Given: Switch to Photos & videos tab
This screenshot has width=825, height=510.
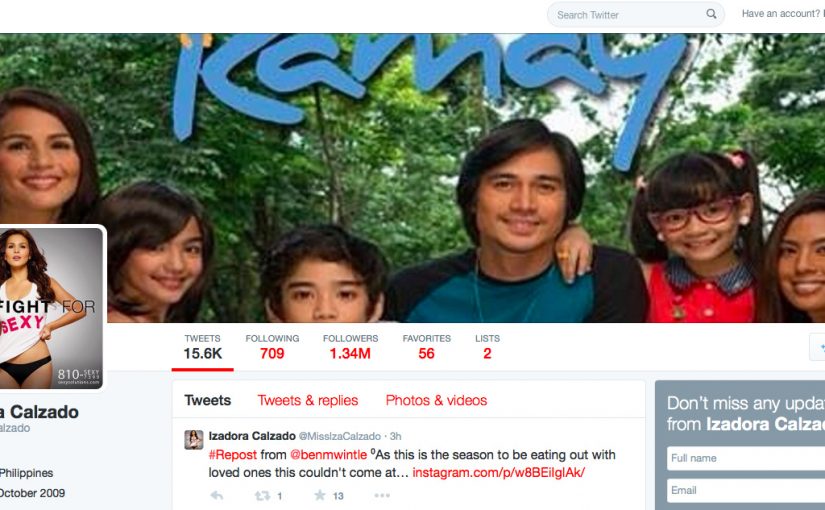Looking at the screenshot, I should coord(436,401).
